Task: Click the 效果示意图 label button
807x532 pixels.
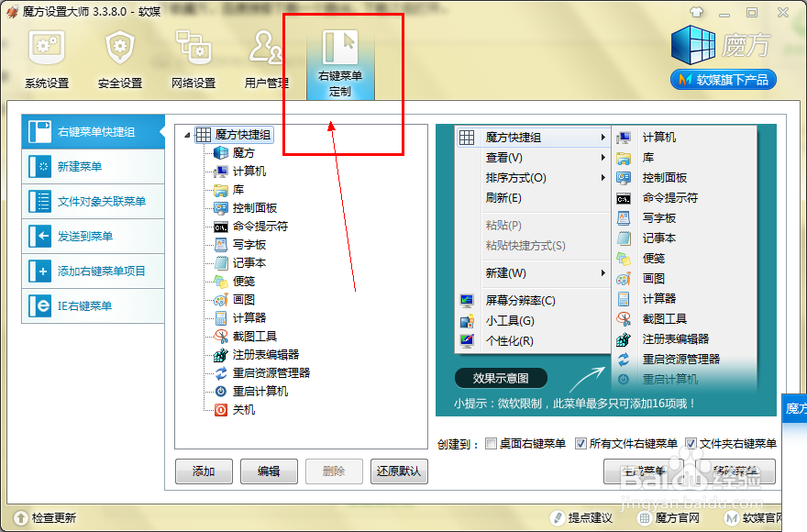Action: (x=501, y=379)
